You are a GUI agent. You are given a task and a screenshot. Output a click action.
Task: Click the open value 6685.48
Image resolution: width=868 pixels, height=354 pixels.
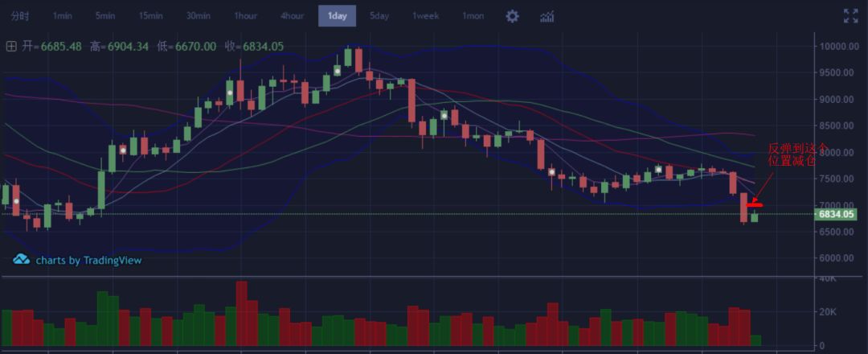pyautogui.click(x=61, y=47)
